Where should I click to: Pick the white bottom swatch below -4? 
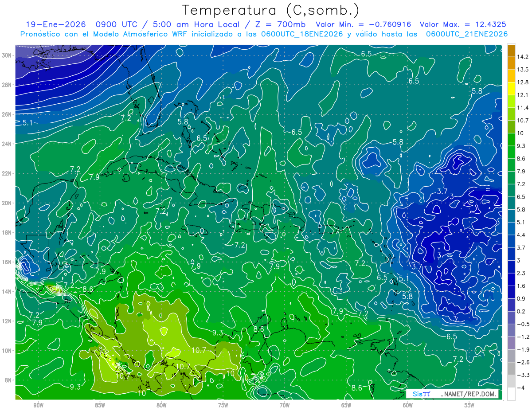(x=511, y=394)
